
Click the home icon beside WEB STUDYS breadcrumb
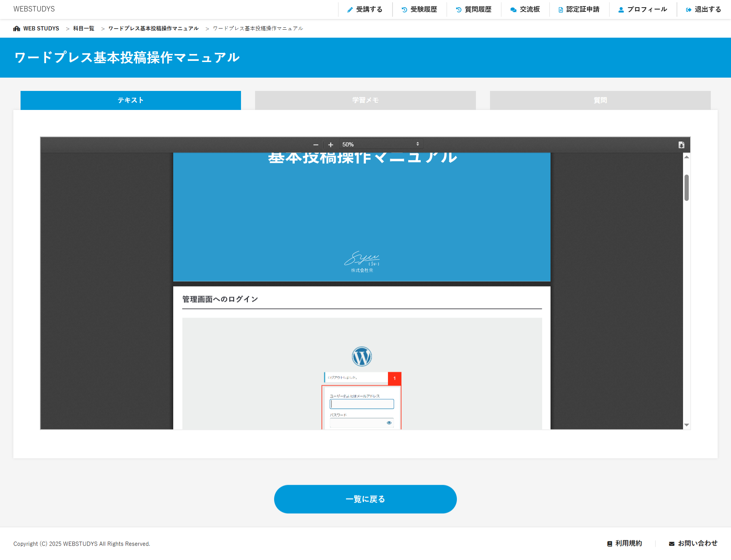(16, 28)
